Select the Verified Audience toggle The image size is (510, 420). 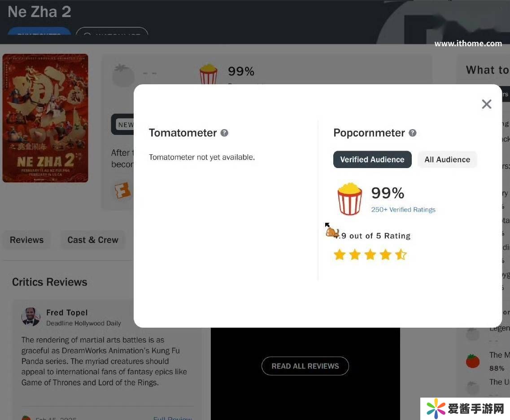pos(372,159)
